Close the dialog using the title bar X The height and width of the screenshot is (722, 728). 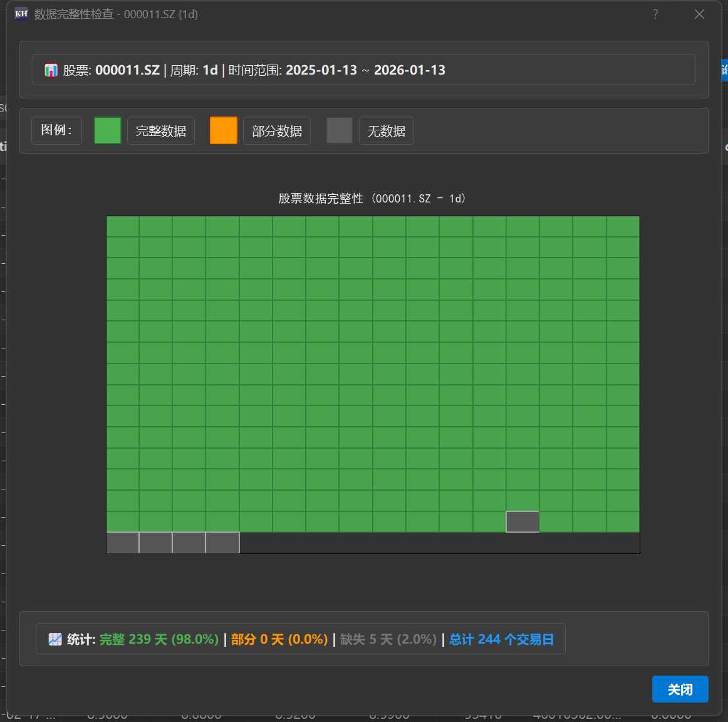[699, 14]
